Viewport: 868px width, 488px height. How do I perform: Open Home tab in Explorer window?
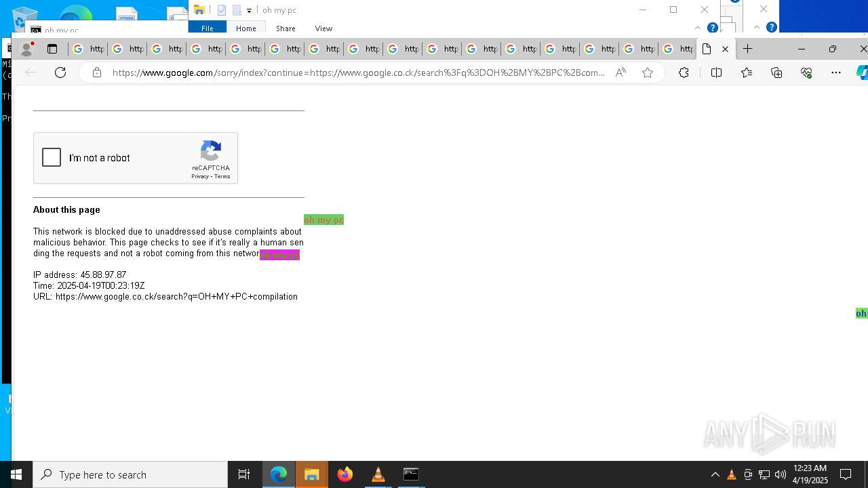pyautogui.click(x=246, y=28)
